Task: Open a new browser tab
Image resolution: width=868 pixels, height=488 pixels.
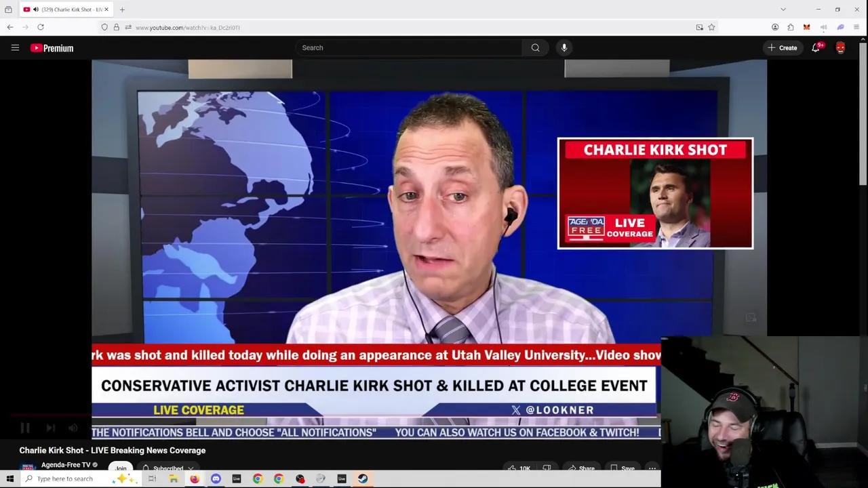Action: click(122, 9)
